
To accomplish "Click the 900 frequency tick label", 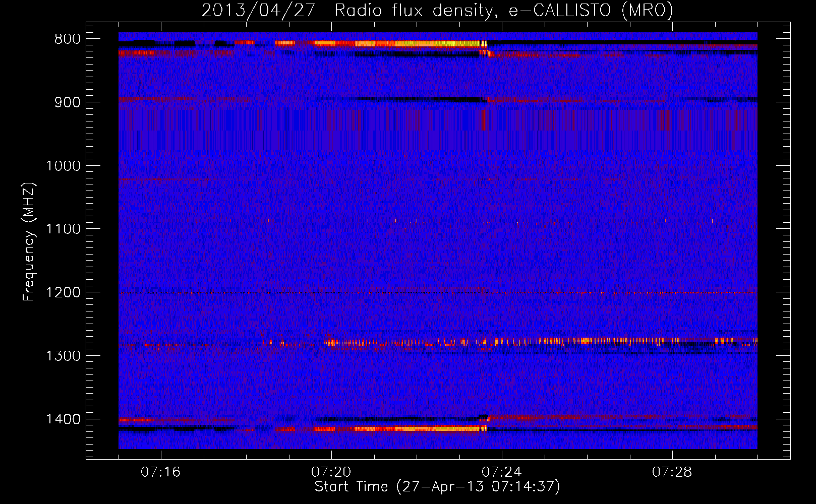I will (x=68, y=102).
